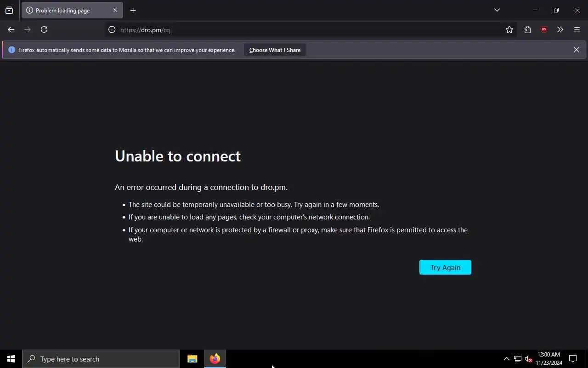
Task: Click the muted volume tray icon
Action: click(x=528, y=359)
